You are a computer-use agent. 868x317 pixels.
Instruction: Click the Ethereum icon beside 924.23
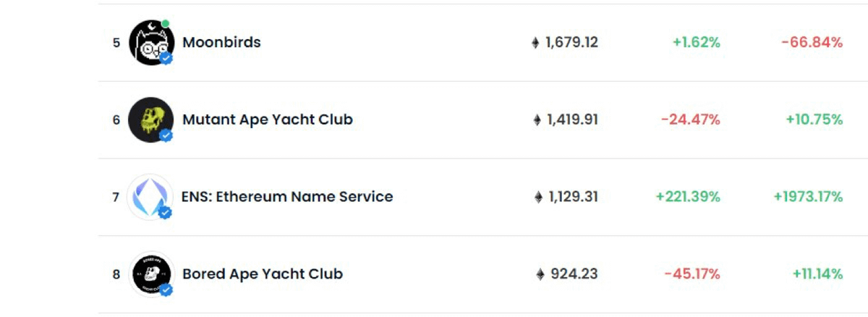(x=540, y=274)
